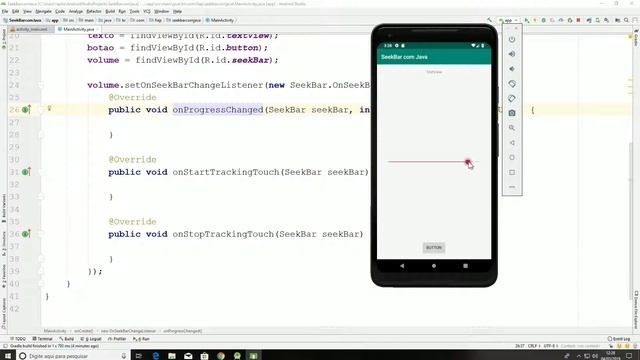Image resolution: width=640 pixels, height=360 pixels.
Task: Click the emulator Rotate Right icon
Action: tap(512, 98)
